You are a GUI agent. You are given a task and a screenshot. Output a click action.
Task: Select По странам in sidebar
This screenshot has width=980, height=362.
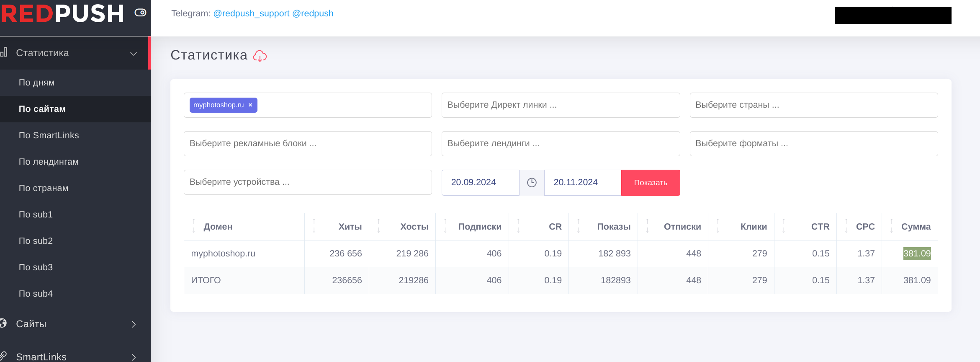click(44, 188)
